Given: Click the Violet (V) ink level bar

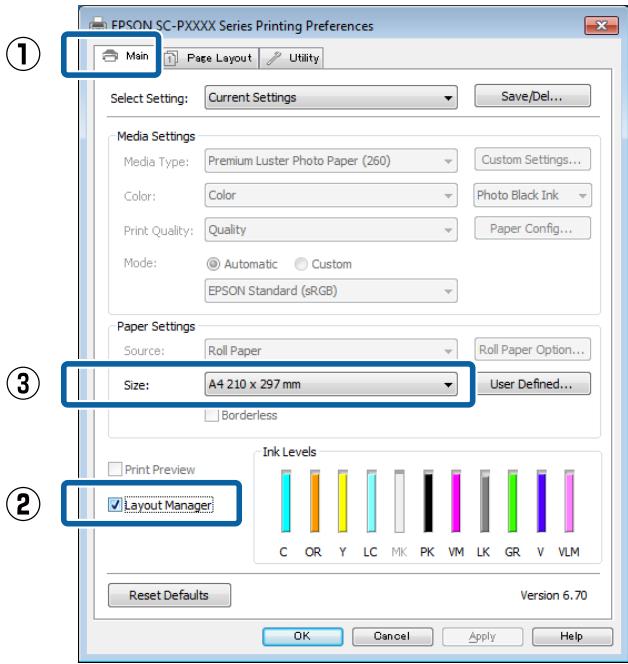Looking at the screenshot, I should (x=541, y=501).
